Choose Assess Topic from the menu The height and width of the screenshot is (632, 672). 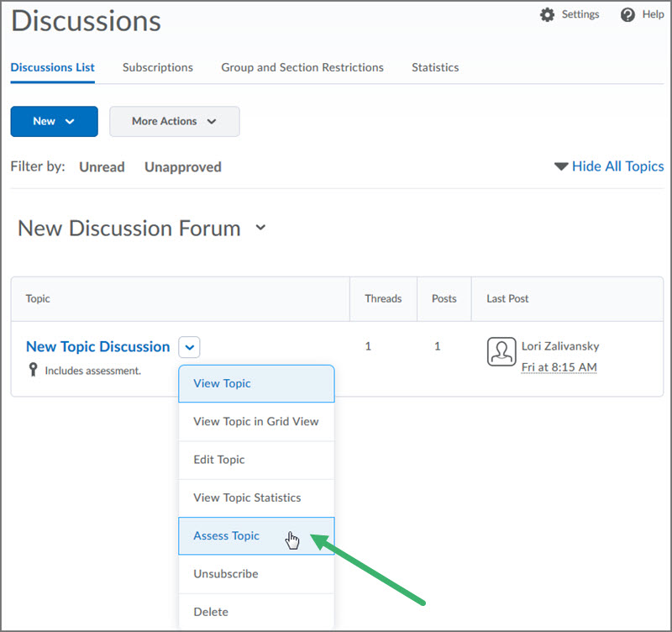(256, 536)
